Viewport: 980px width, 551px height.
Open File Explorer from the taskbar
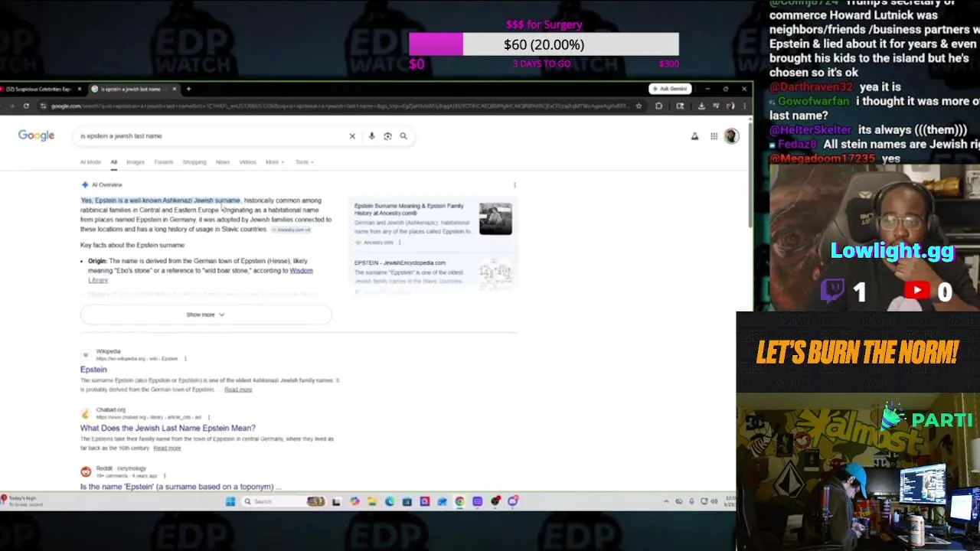372,501
